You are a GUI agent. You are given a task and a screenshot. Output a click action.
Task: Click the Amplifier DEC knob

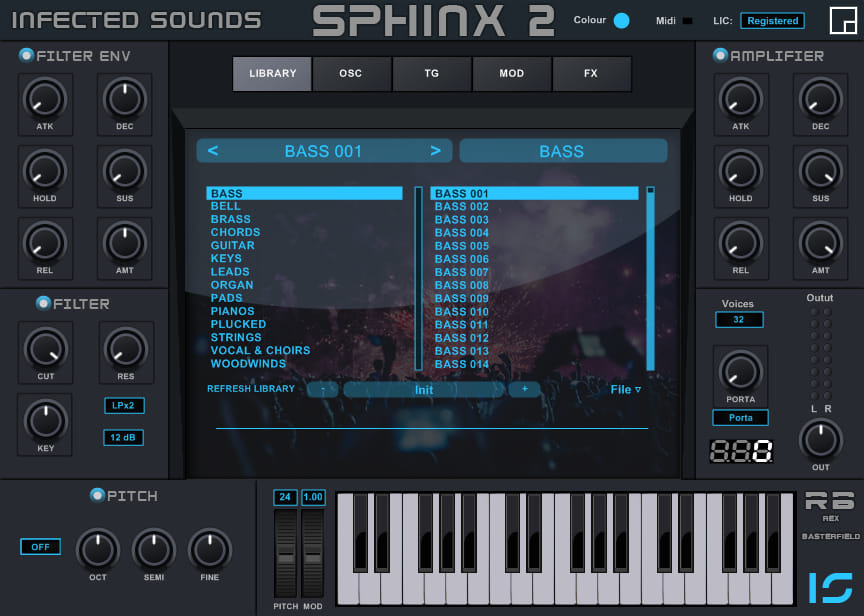820,99
